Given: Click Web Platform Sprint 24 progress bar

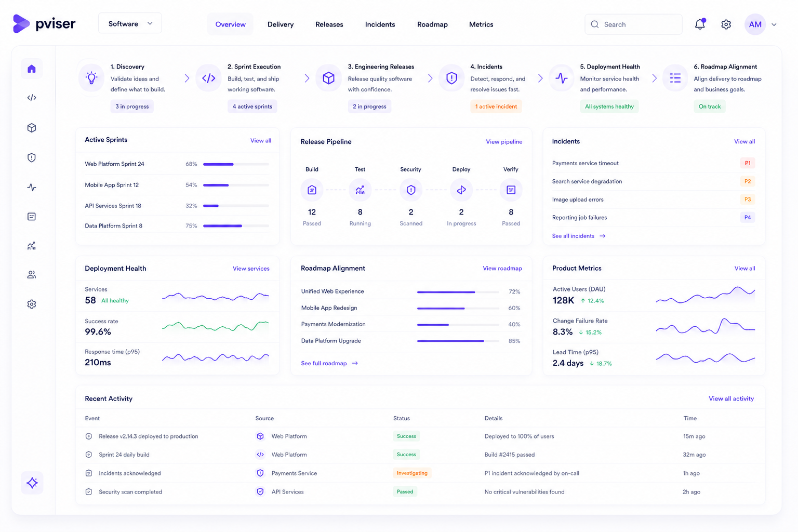Looking at the screenshot, I should tap(236, 164).
